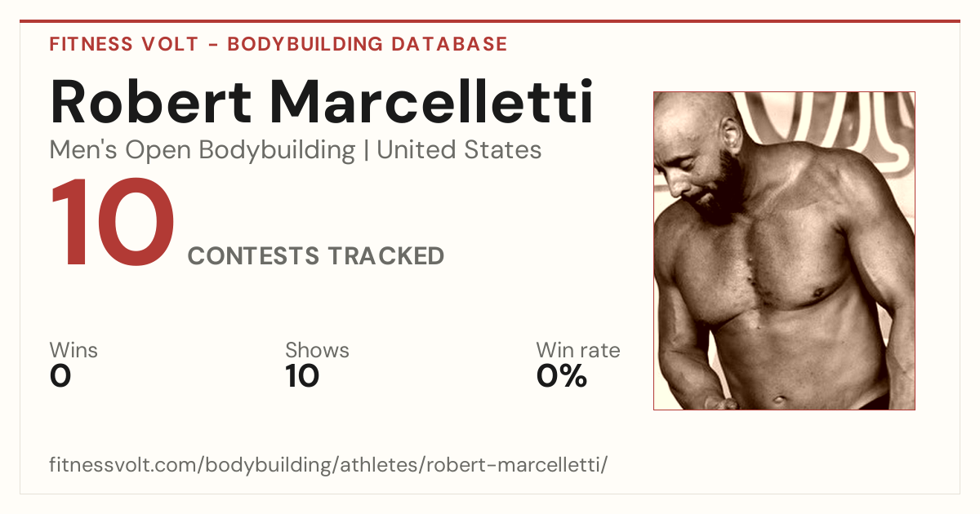The image size is (980, 514).
Task: Select the Contests Tracked label
Action: [316, 256]
